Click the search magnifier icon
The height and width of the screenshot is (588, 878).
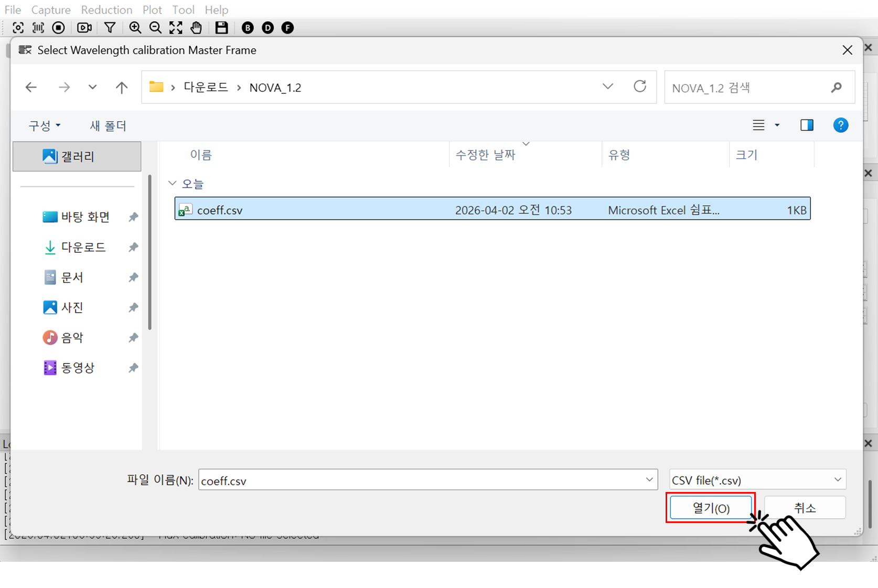coord(836,88)
